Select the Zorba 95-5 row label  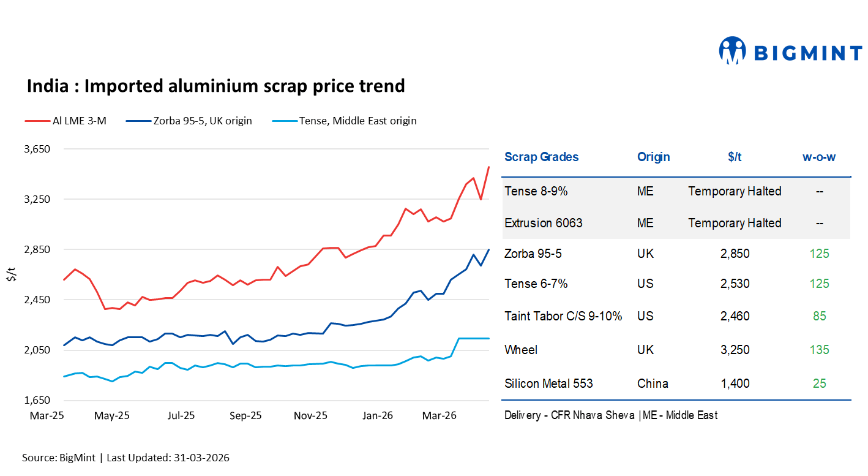tap(532, 254)
